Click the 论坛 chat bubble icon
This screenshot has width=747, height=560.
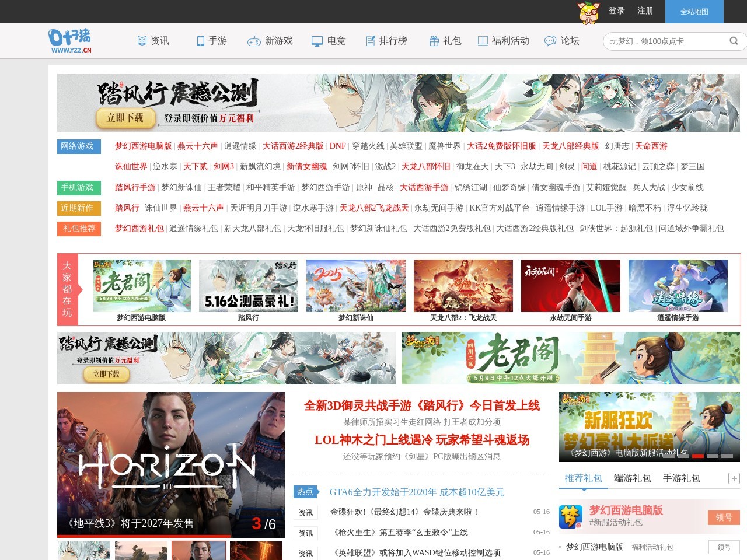[x=550, y=41]
